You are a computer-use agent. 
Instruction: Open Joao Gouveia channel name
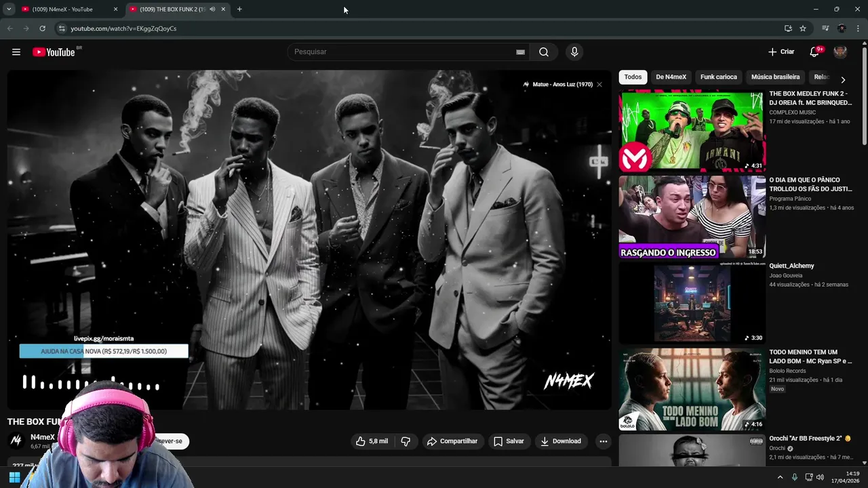pyautogui.click(x=785, y=276)
